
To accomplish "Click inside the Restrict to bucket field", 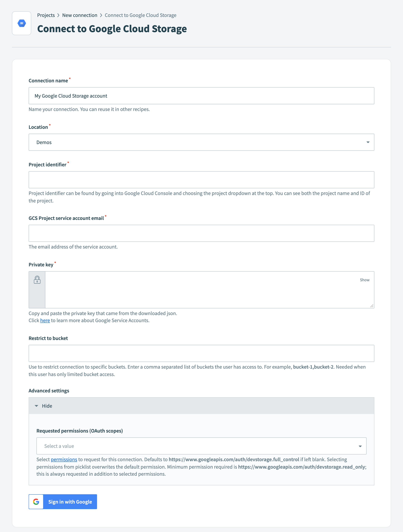I will click(x=201, y=353).
